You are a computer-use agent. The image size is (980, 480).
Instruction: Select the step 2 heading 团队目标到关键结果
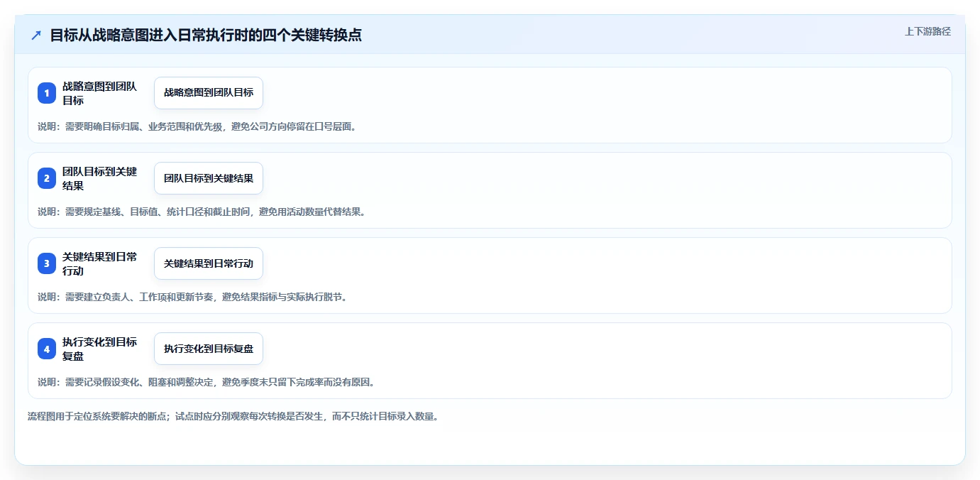(x=99, y=178)
